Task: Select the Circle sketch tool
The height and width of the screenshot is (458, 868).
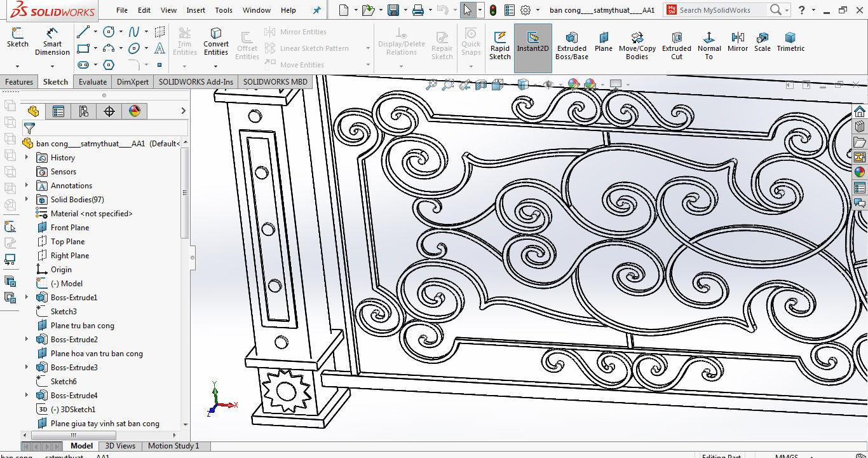Action: [x=109, y=32]
